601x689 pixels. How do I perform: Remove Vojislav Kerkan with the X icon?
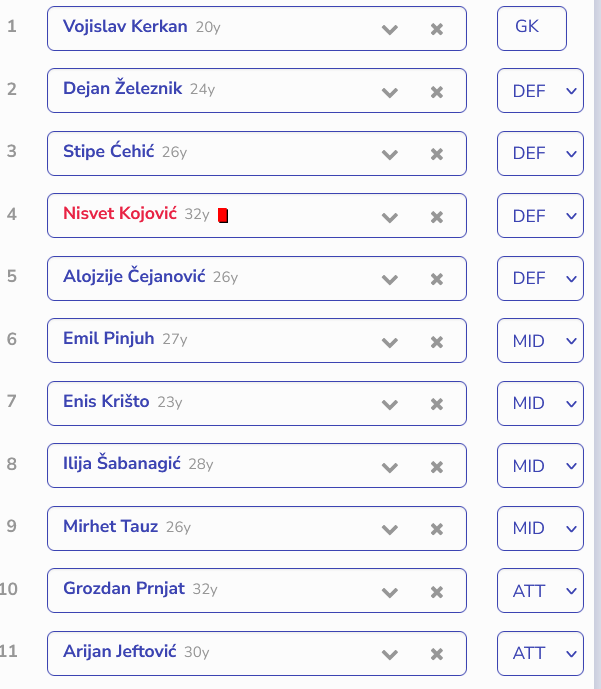click(437, 29)
